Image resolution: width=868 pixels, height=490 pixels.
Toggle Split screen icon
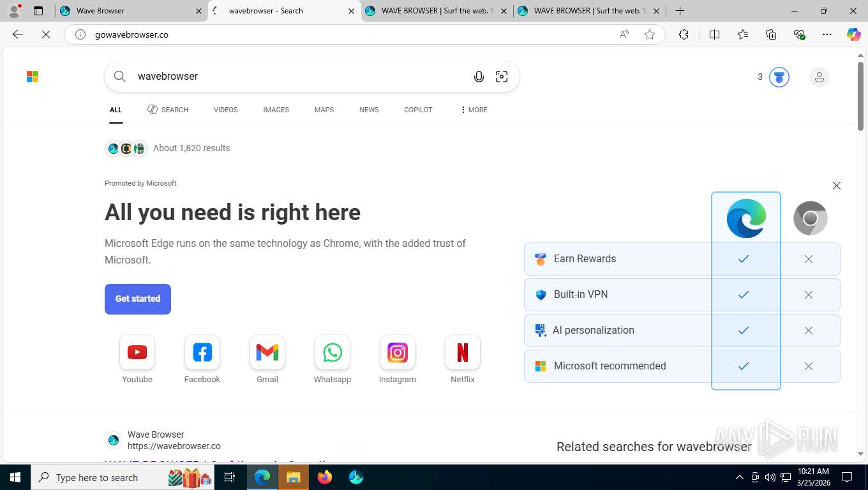714,34
